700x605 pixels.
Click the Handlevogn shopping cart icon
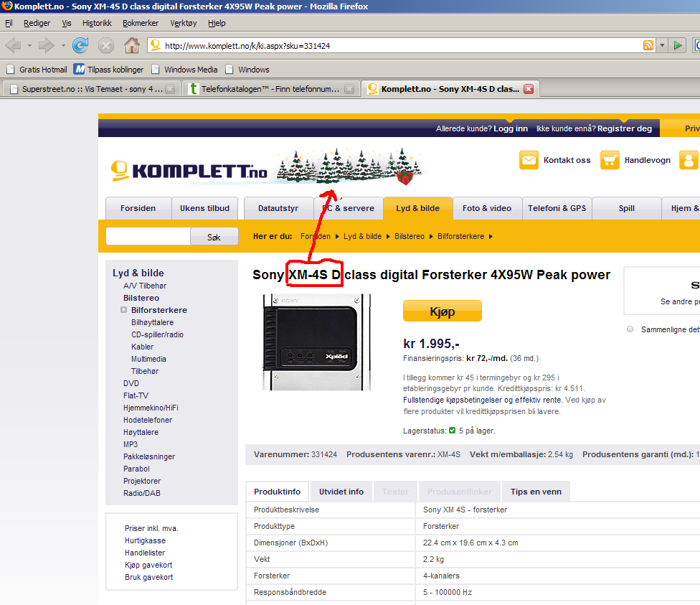[x=610, y=160]
